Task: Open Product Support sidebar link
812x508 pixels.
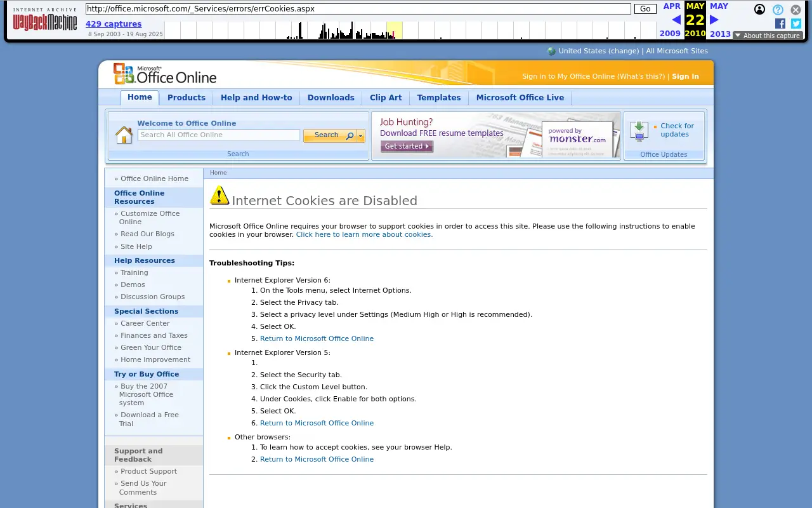Action: pyautogui.click(x=148, y=471)
